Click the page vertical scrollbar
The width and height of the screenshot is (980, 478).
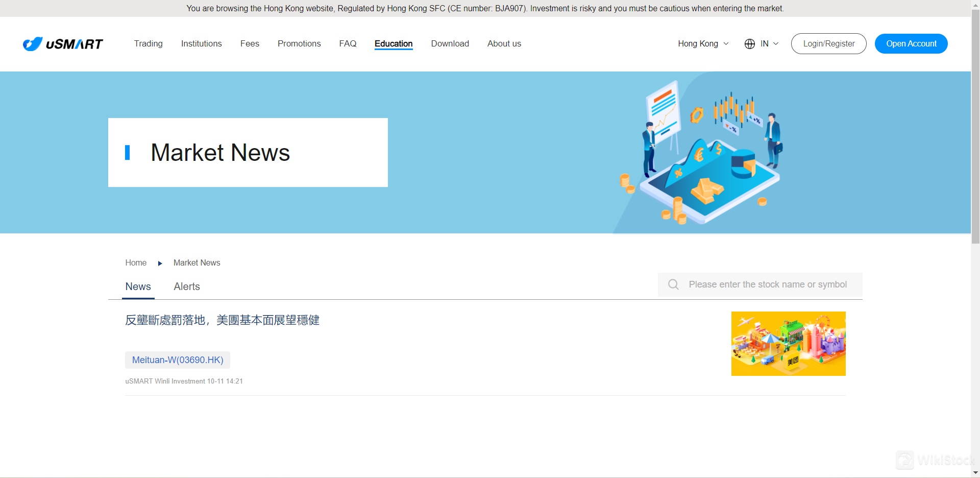tap(975, 128)
